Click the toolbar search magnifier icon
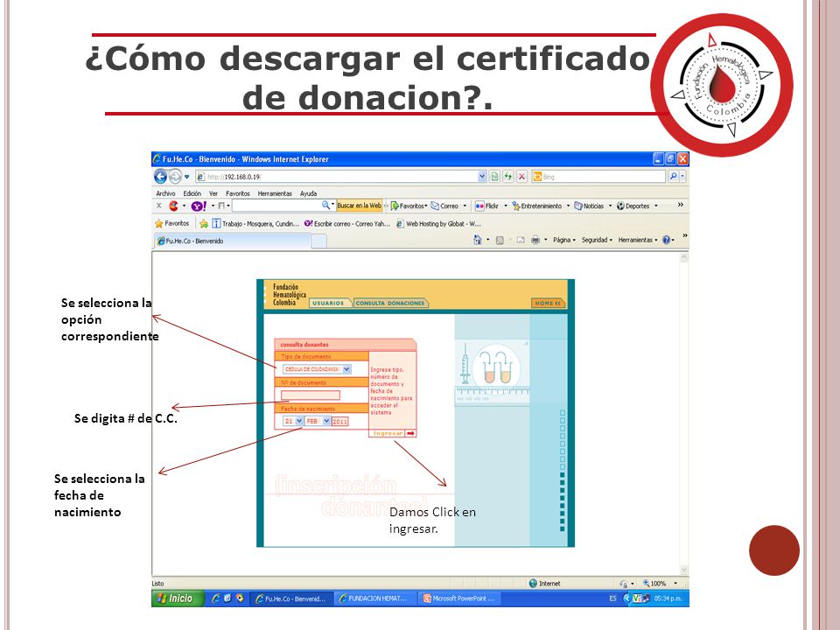The height and width of the screenshot is (630, 840). pyautogui.click(x=325, y=205)
